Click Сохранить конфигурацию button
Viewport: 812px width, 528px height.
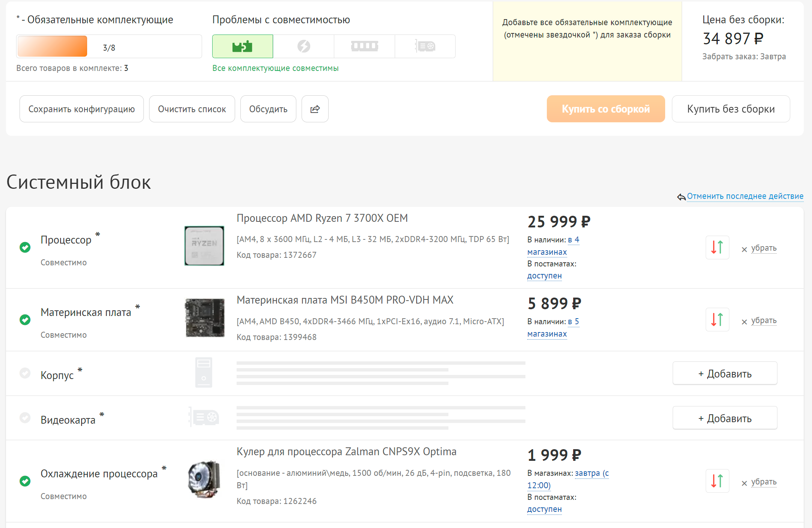[81, 109]
